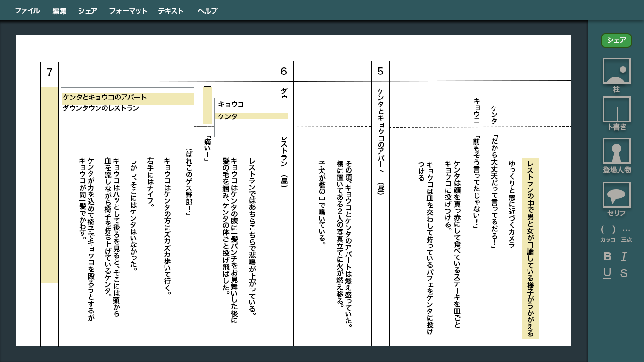644x362 pixels.
Task: Toggle bold formatting
Action: tap(607, 256)
